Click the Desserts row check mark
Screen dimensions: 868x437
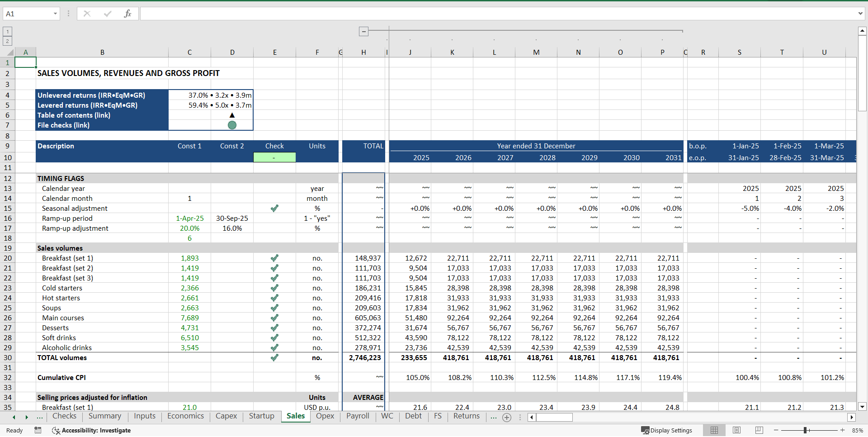[x=274, y=328]
